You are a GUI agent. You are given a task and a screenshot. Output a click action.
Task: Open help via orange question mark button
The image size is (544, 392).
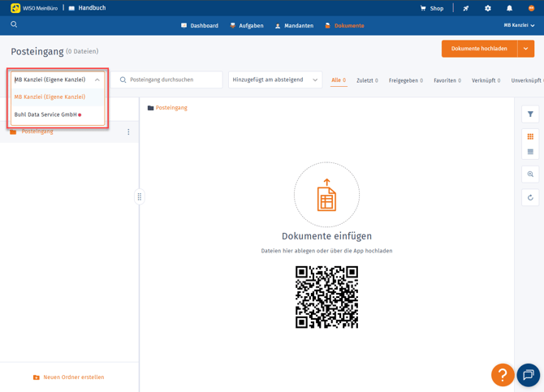[503, 375]
